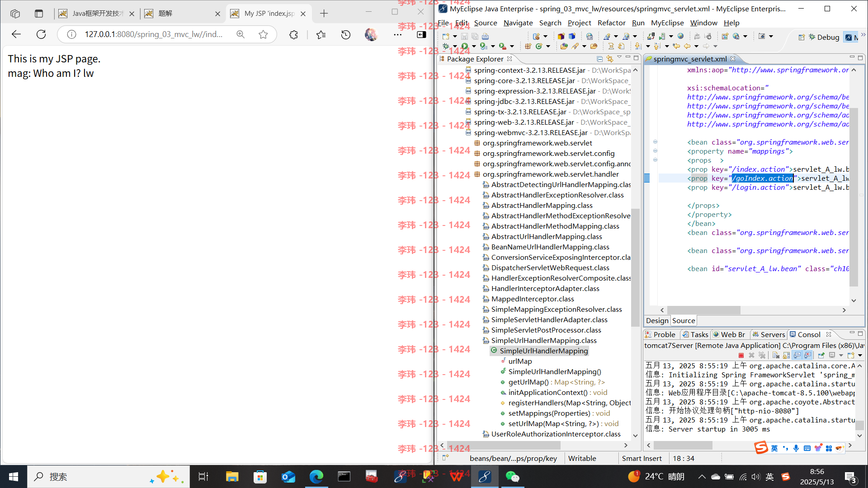Select the 题解 browser tab
This screenshot has height=488, width=868.
[x=183, y=14]
